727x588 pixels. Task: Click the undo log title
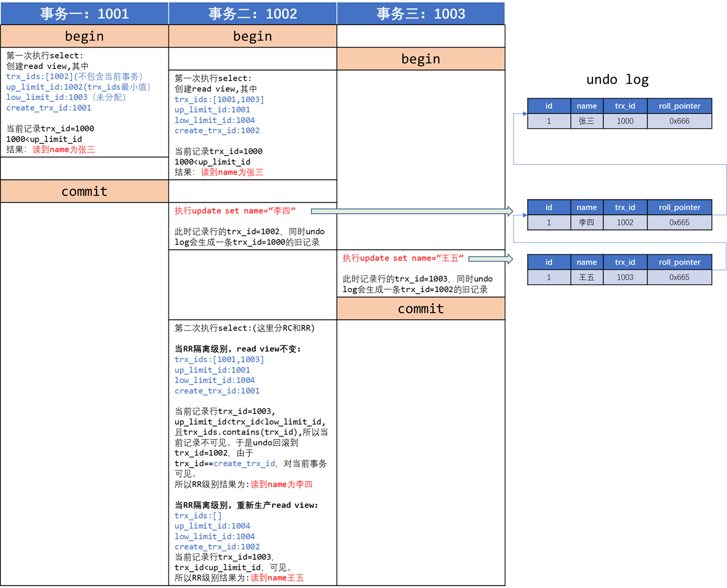click(617, 79)
